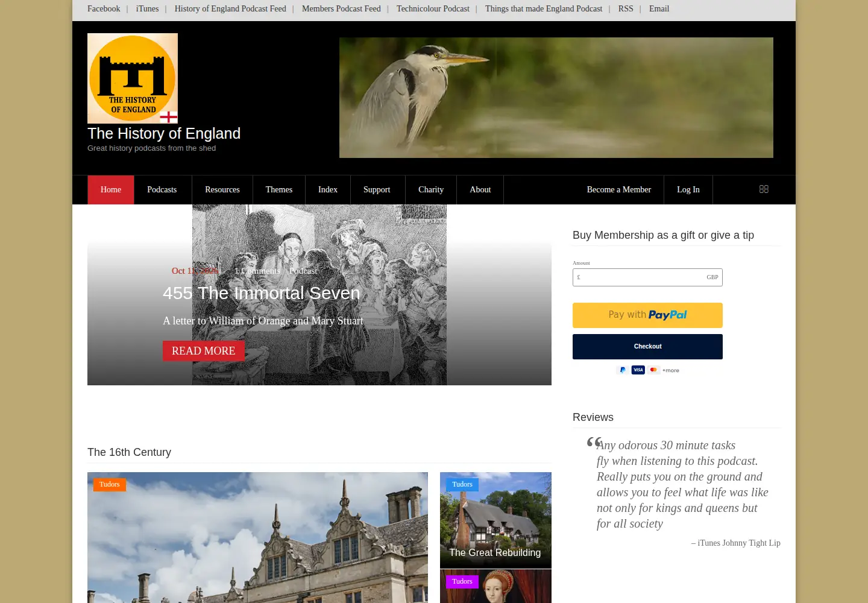
Task: Open The Great Rebuilding article
Action: coord(495,552)
